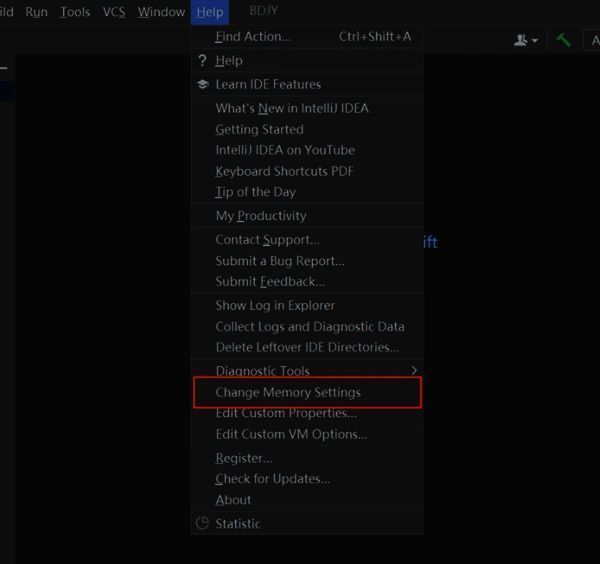Select Find Action... menu entry
Image resolution: width=600 pixels, height=564 pixels.
point(307,37)
